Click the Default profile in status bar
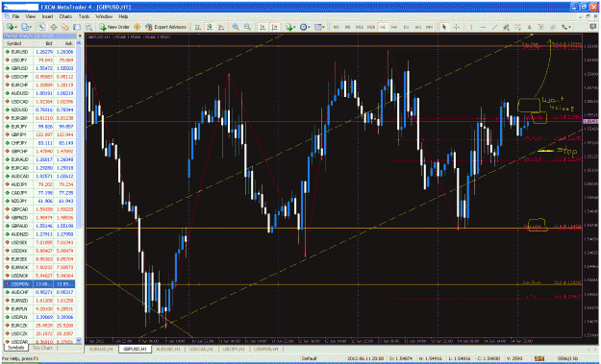 click(x=310, y=358)
